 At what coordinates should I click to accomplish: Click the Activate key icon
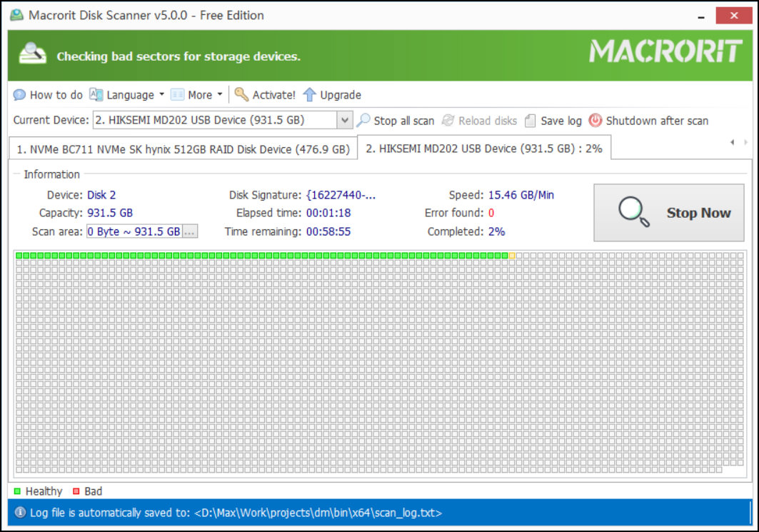pyautogui.click(x=241, y=94)
